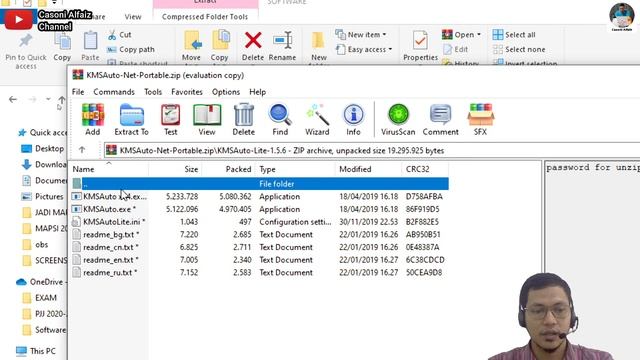Click the WinRAR archive path address field

click(371, 150)
